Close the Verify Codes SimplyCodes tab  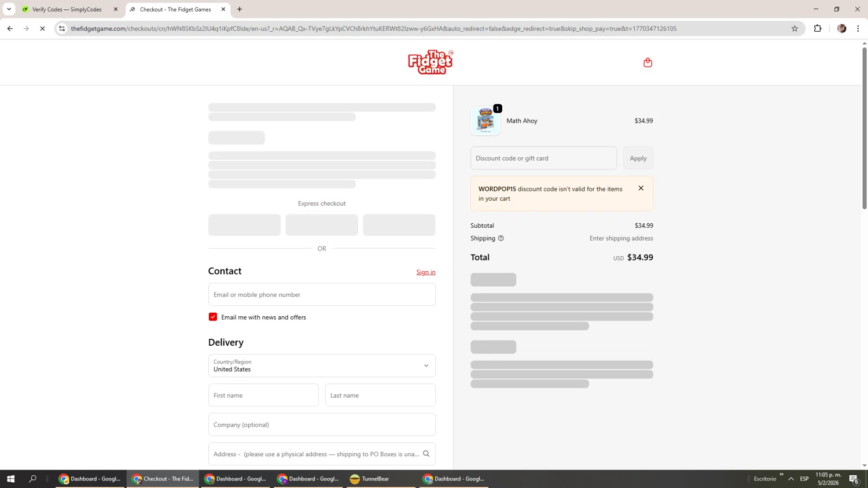[x=116, y=9]
